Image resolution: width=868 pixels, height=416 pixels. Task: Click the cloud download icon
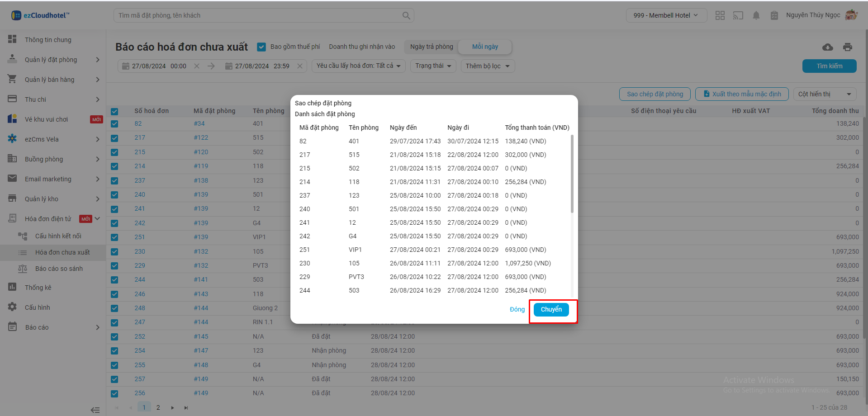point(827,47)
